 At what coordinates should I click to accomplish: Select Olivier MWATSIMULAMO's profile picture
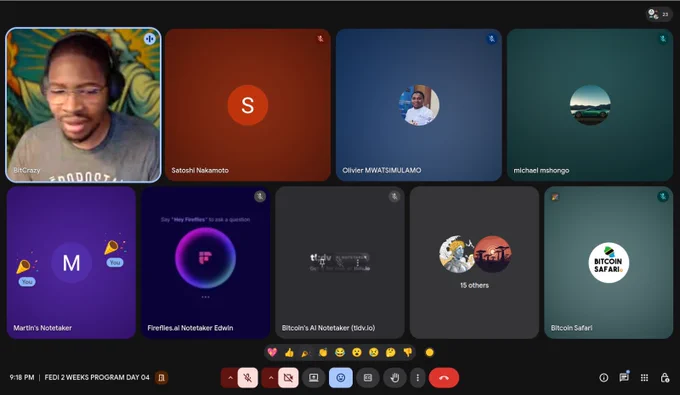(x=419, y=105)
